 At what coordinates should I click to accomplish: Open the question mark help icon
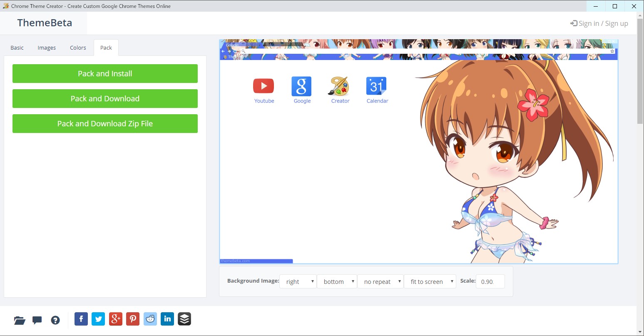(55, 320)
